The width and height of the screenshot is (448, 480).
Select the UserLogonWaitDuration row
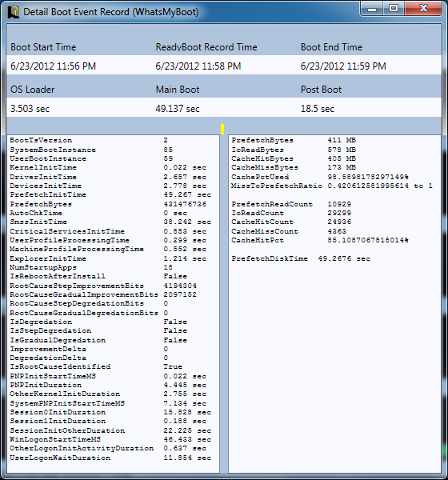pyautogui.click(x=110, y=458)
